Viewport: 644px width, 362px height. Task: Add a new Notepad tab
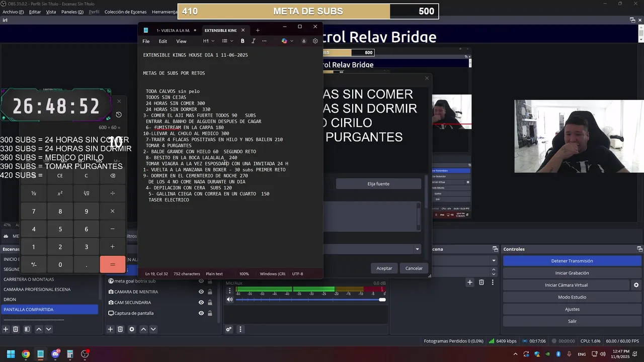(x=258, y=30)
